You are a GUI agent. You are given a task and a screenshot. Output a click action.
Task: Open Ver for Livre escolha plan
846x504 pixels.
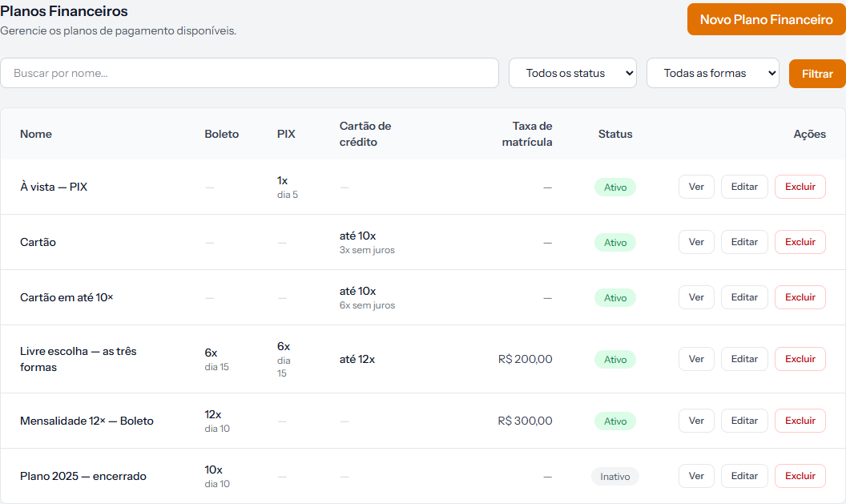(696, 359)
